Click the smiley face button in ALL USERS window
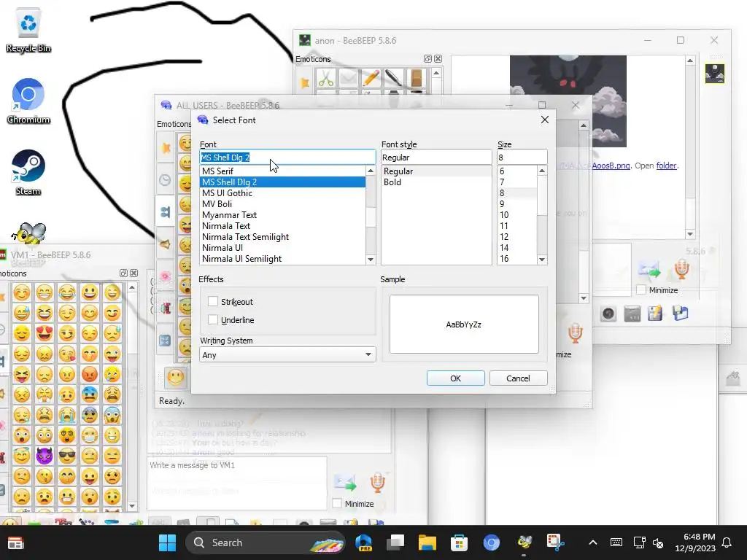The image size is (747, 560). [176, 378]
